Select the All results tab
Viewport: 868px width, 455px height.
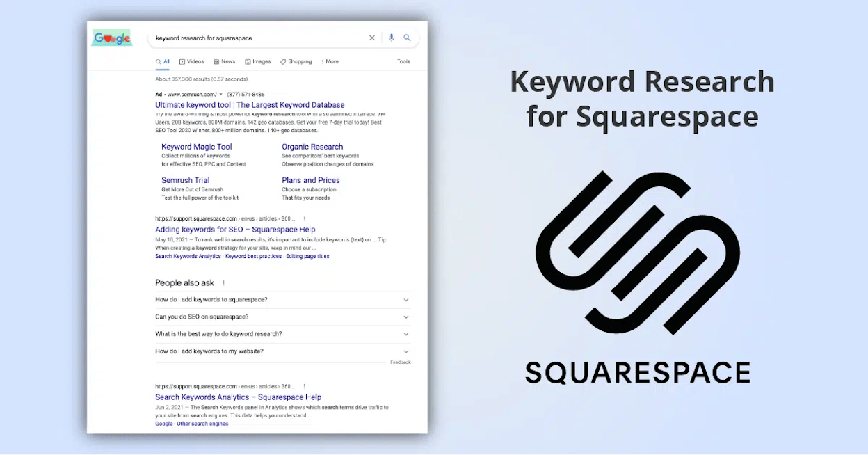coord(163,61)
